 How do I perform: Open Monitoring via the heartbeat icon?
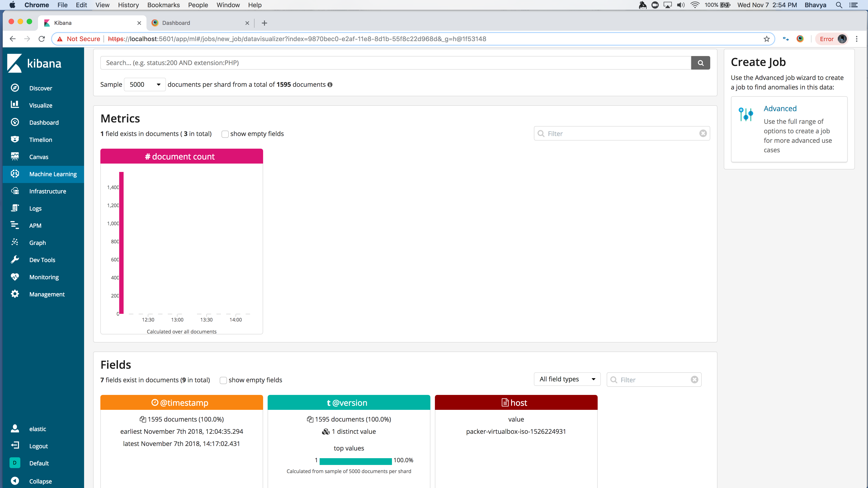tap(15, 277)
